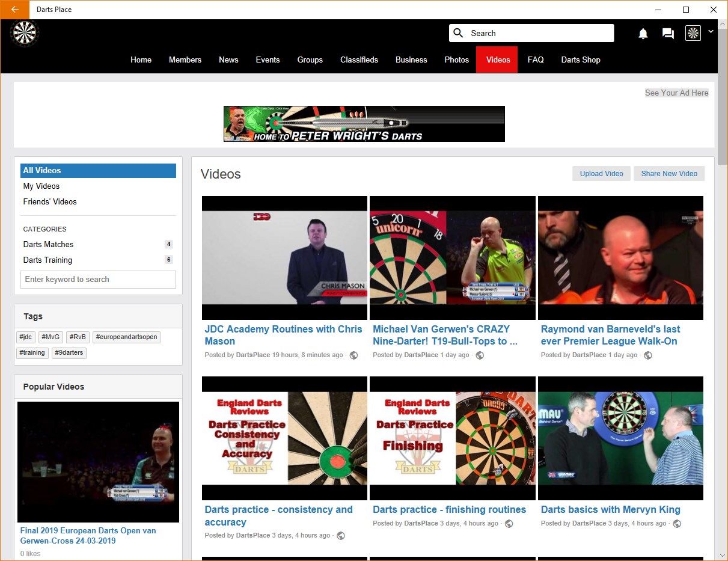Open Darts practice - consistency and accuracy title
Image resolution: width=728 pixels, height=561 pixels.
tap(278, 516)
